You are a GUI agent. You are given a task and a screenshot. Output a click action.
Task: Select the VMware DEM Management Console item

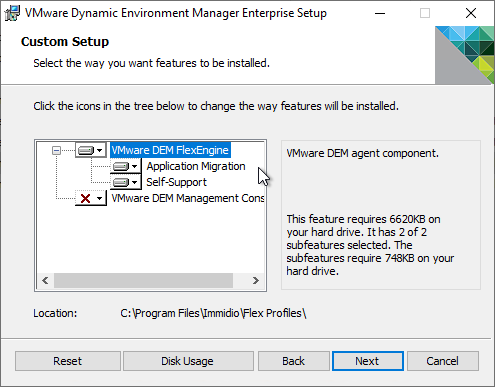187,198
